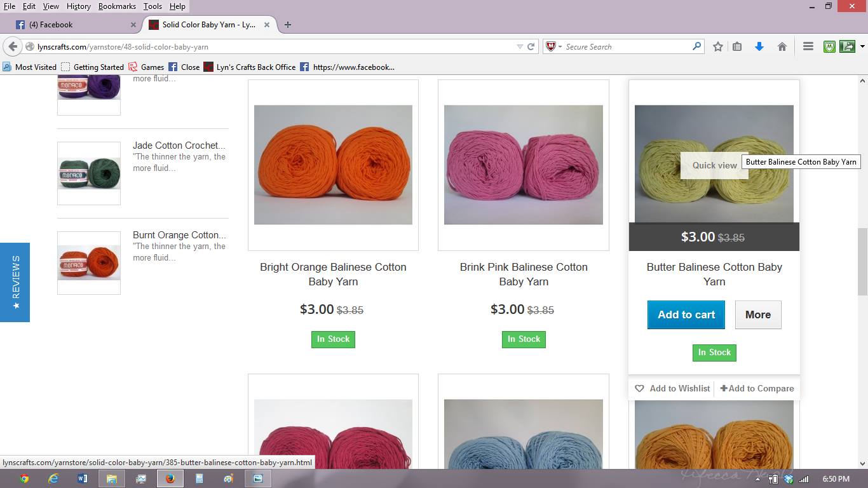The height and width of the screenshot is (488, 868).
Task: Open the performance monitor taskbar icon
Action: coord(140,478)
